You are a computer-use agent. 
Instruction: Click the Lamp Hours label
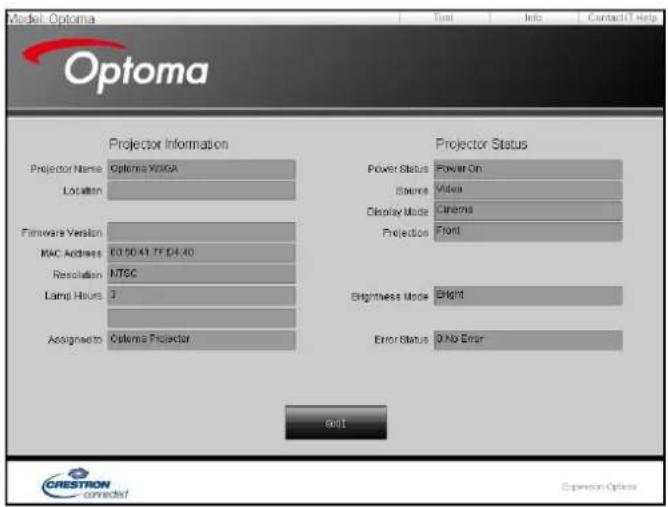pos(73,295)
